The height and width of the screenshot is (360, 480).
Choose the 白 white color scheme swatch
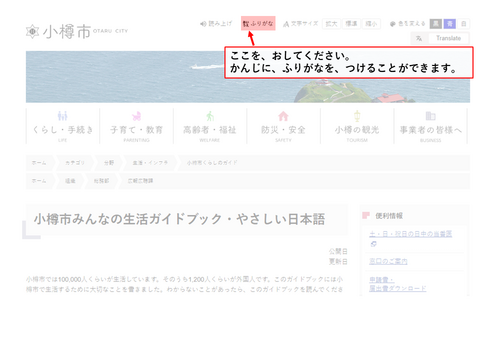coord(464,24)
